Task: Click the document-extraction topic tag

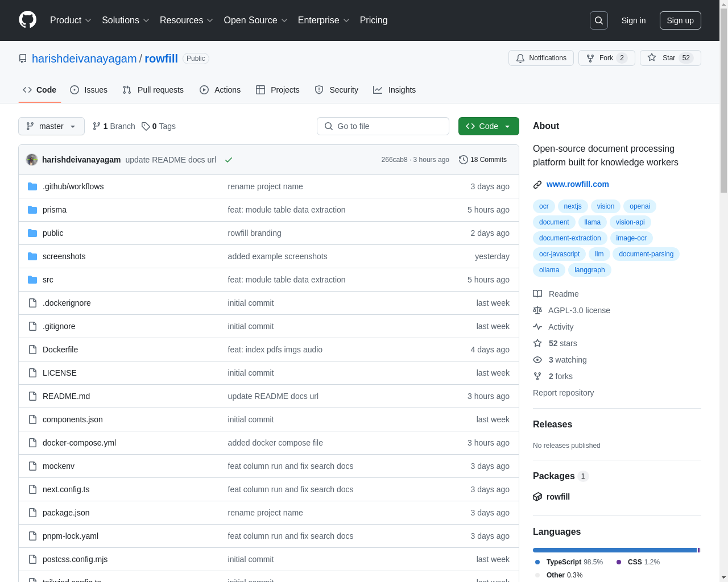Action: [x=570, y=238]
